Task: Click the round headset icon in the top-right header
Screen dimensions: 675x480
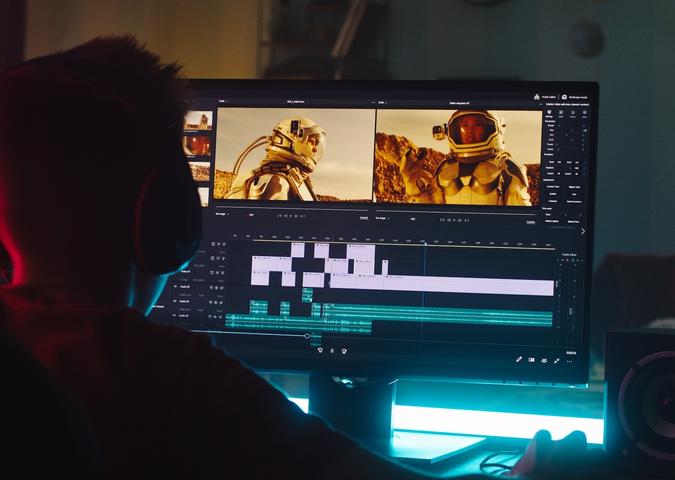Action: [564, 97]
